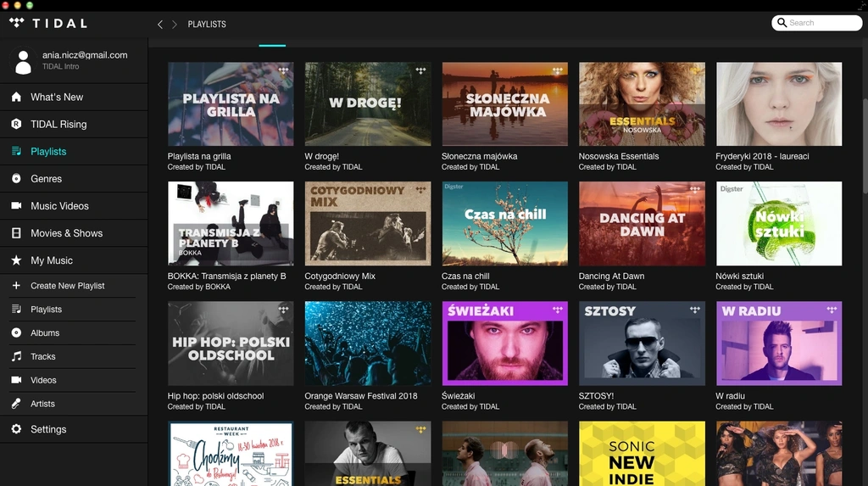Click the Albums disc icon
Screen dimensions: 868x486
tap(16, 332)
